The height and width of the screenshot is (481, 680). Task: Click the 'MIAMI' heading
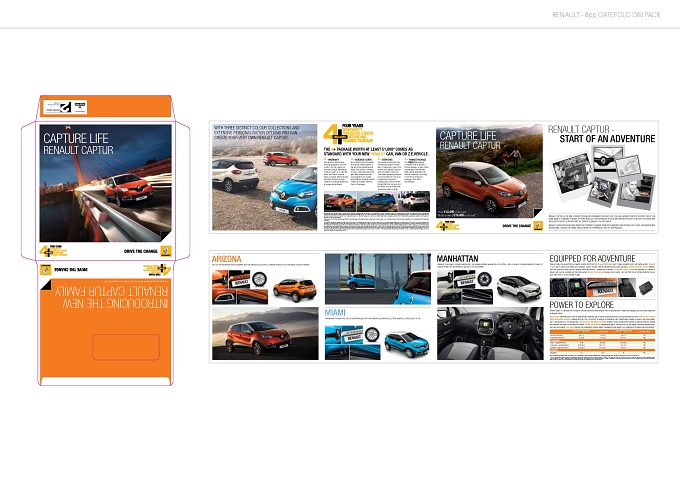[335, 312]
